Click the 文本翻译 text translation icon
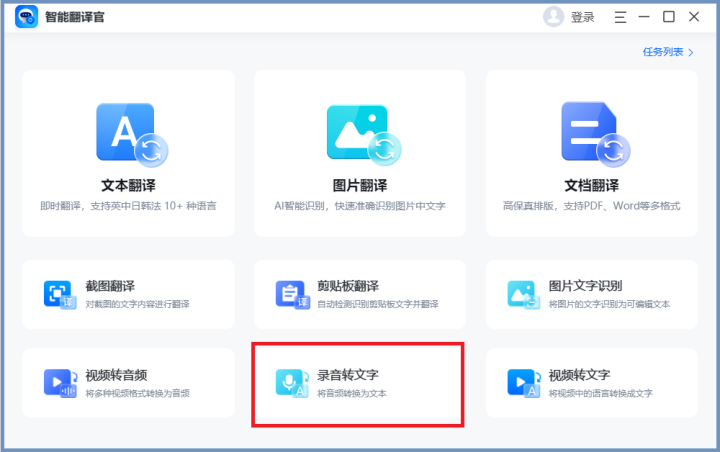The image size is (720, 452). (130, 134)
